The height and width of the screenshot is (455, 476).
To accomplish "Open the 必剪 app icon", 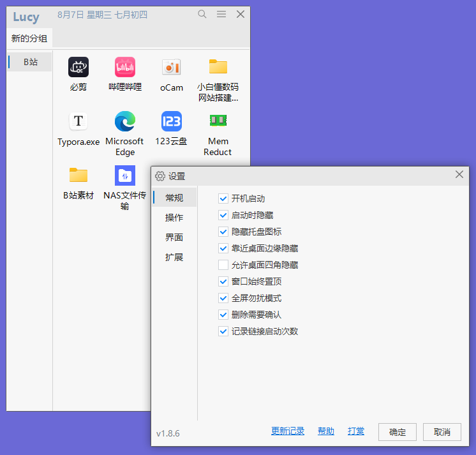I will point(78,67).
